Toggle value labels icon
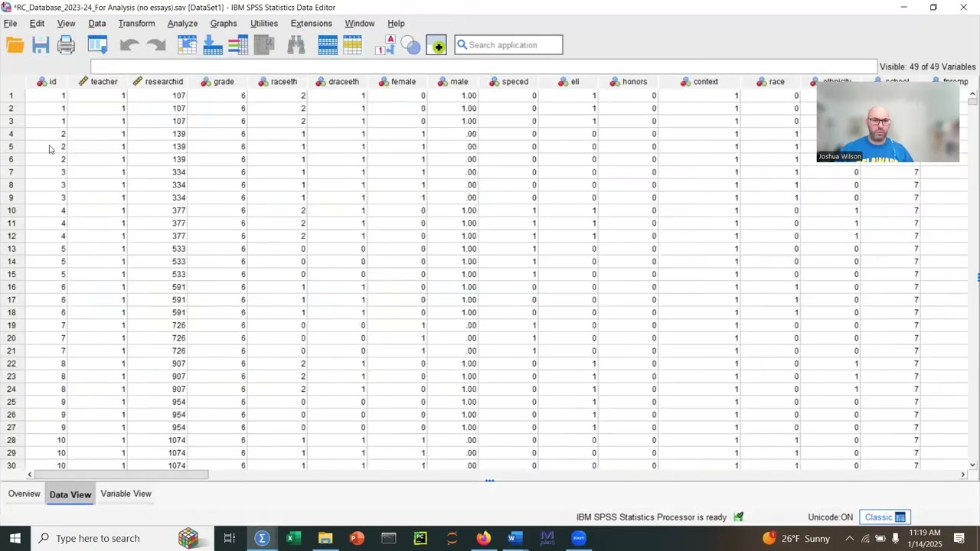 (385, 45)
